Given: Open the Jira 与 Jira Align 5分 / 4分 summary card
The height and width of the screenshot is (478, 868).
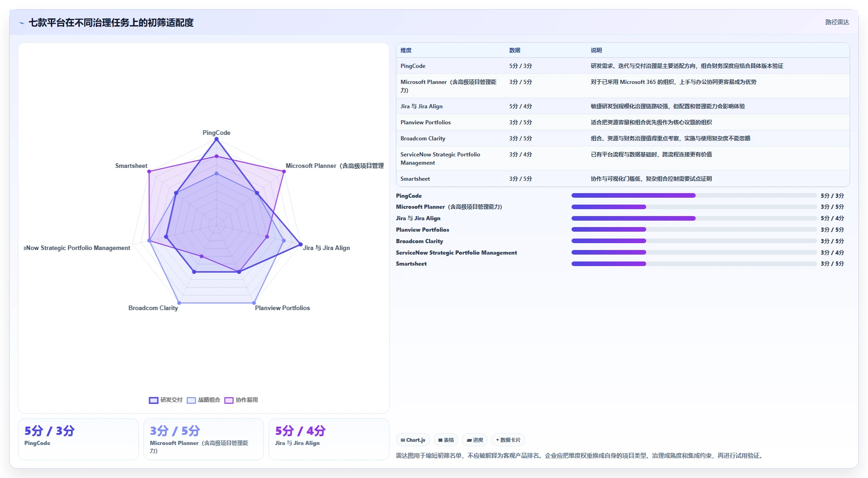Looking at the screenshot, I should (x=329, y=439).
